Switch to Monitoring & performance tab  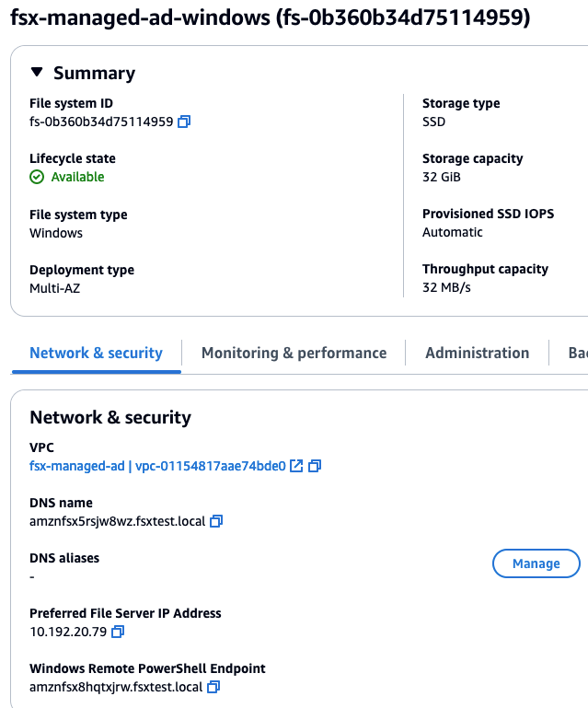coord(294,353)
